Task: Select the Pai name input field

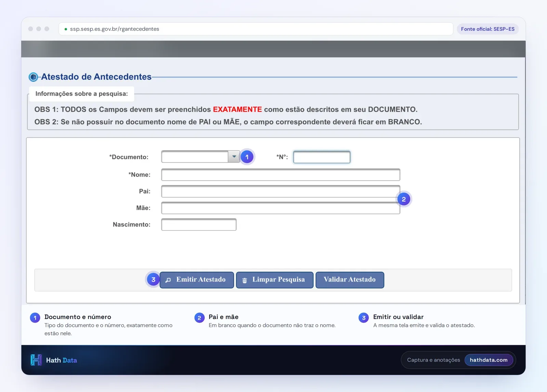Action: (x=281, y=192)
